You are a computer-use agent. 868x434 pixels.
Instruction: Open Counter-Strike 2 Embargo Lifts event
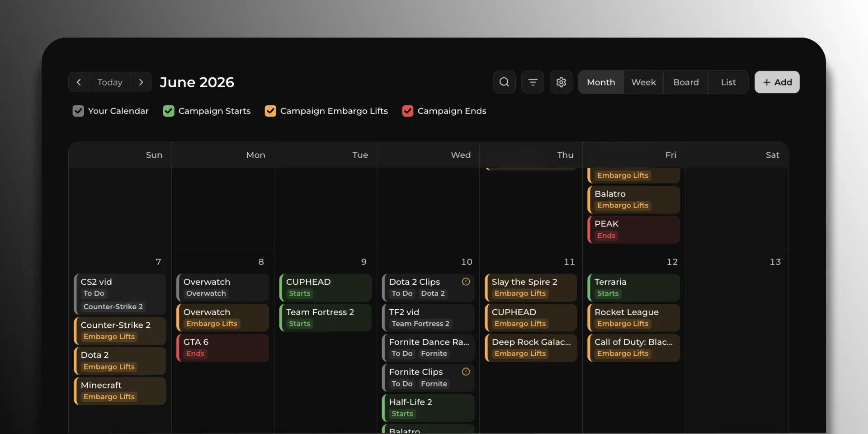(120, 331)
